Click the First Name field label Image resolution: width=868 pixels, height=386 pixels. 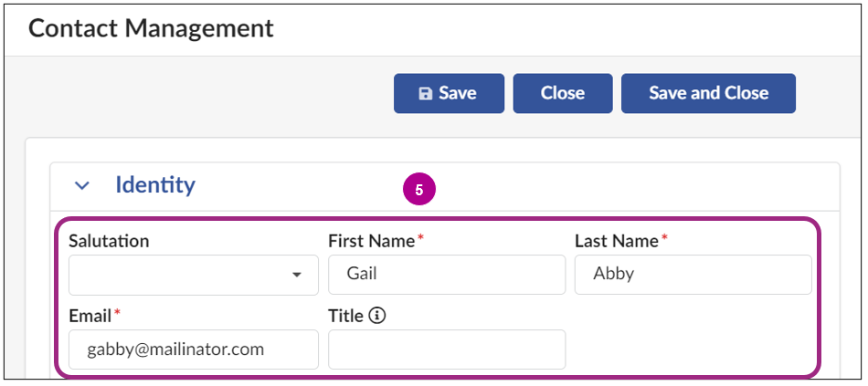372,241
